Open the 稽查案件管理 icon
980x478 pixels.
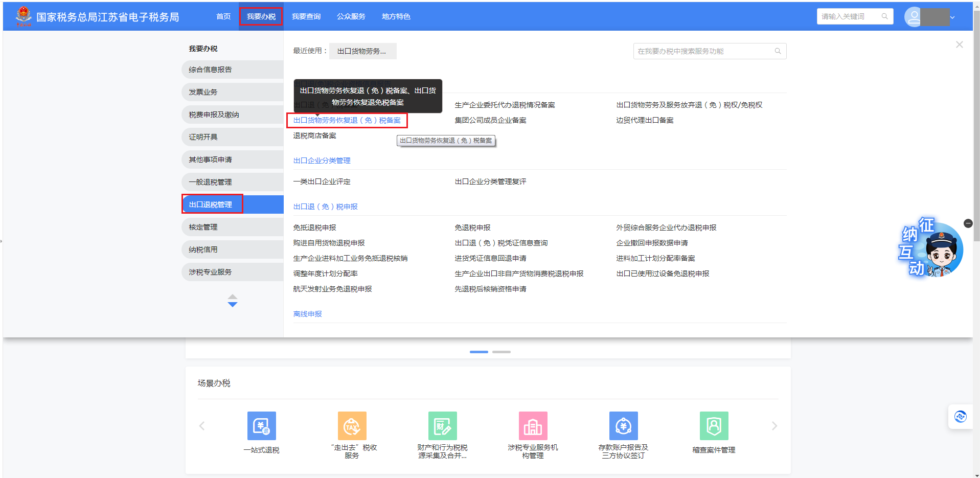[714, 426]
